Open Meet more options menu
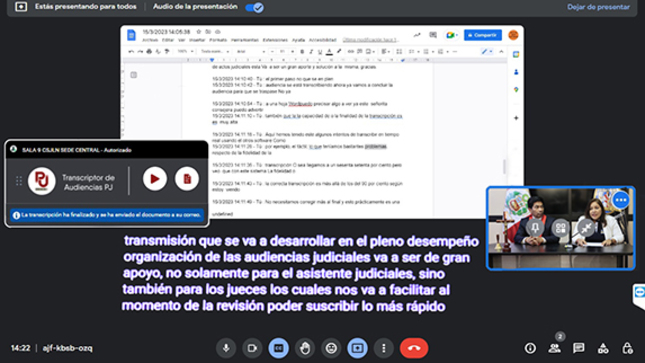Image resolution: width=645 pixels, height=363 pixels. (383, 348)
